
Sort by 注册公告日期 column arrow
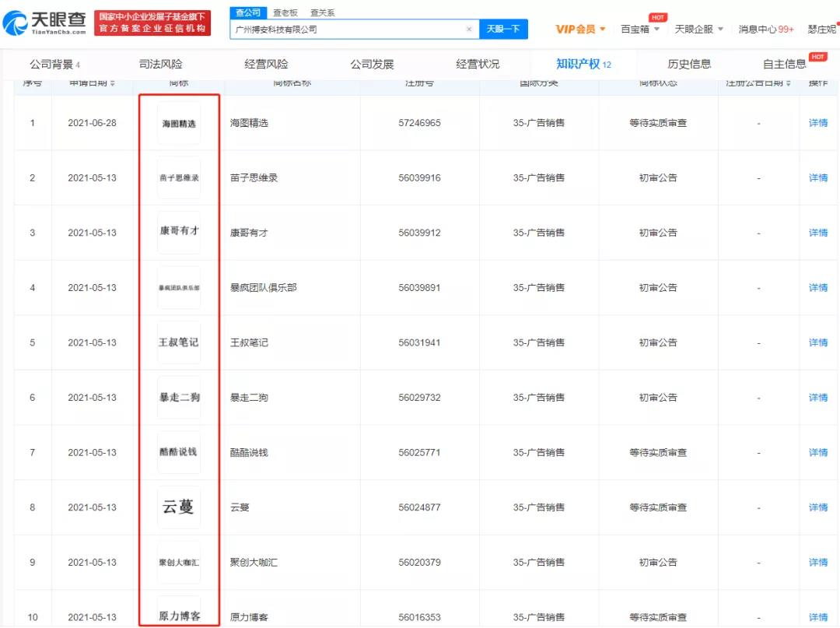point(789,83)
